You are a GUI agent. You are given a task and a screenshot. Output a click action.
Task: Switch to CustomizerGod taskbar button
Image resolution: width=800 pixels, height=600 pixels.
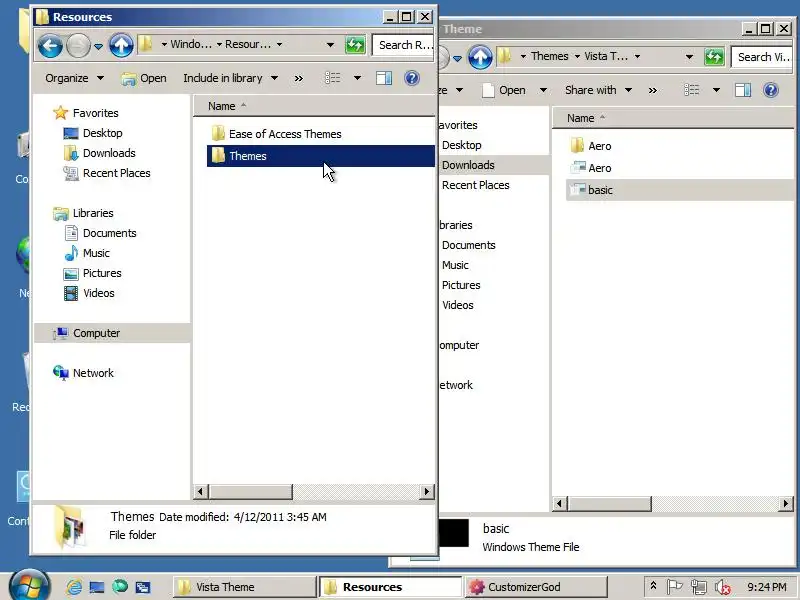coord(536,587)
